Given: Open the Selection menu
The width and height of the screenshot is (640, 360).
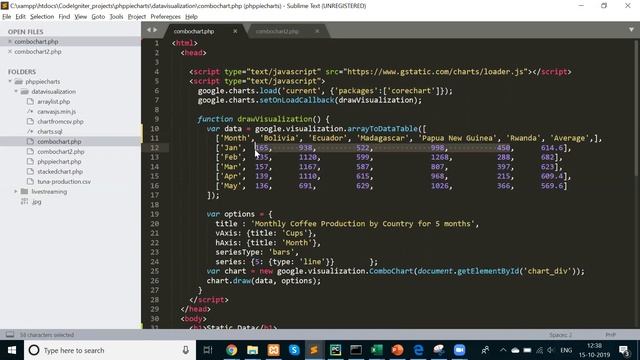Looking at the screenshot, I should click(x=42, y=17).
